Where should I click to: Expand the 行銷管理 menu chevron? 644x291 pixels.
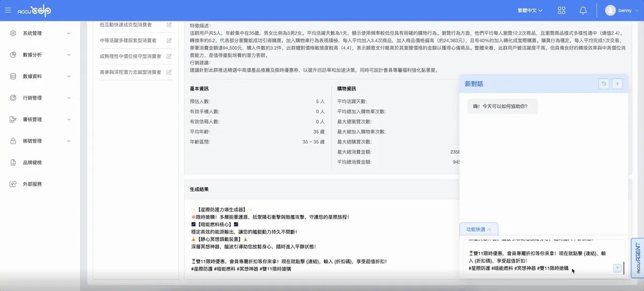tap(69, 98)
